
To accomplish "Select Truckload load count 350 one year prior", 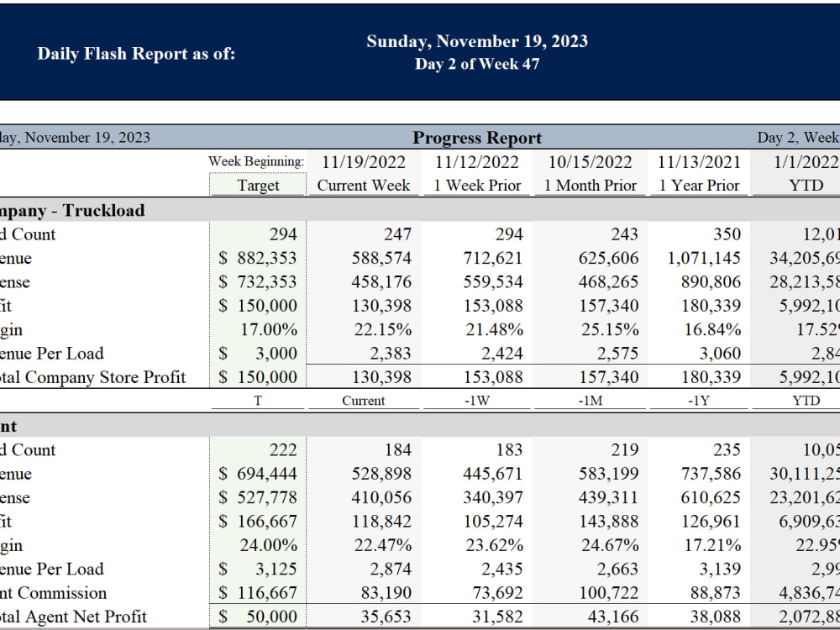I will click(727, 234).
